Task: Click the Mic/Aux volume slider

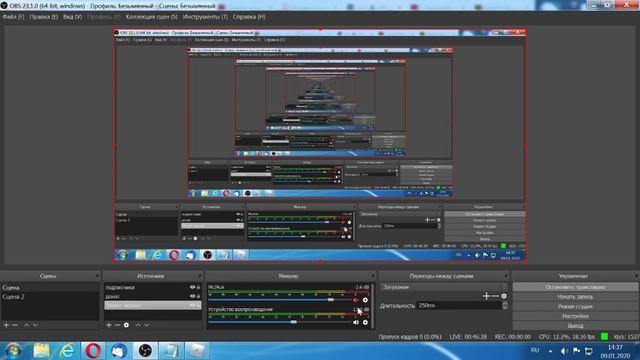Action: (279, 300)
